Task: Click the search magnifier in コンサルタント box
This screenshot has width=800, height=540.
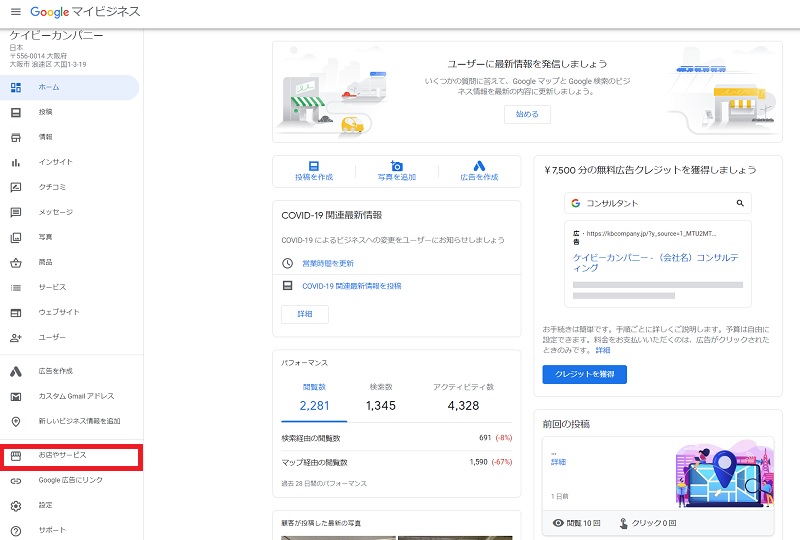Action: pos(740,203)
